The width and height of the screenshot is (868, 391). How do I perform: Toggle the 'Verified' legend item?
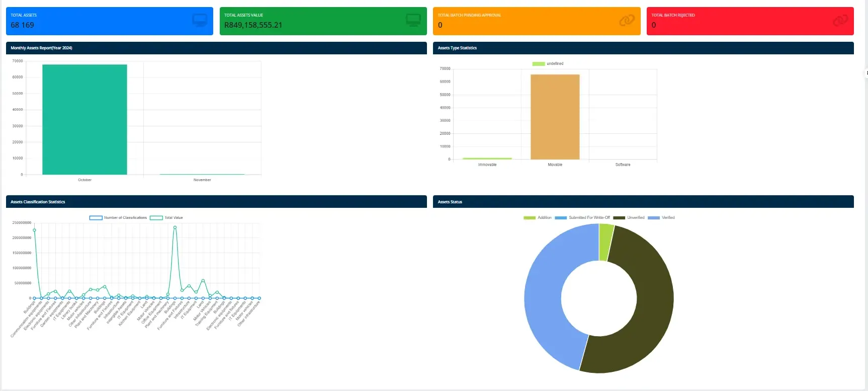click(x=661, y=218)
